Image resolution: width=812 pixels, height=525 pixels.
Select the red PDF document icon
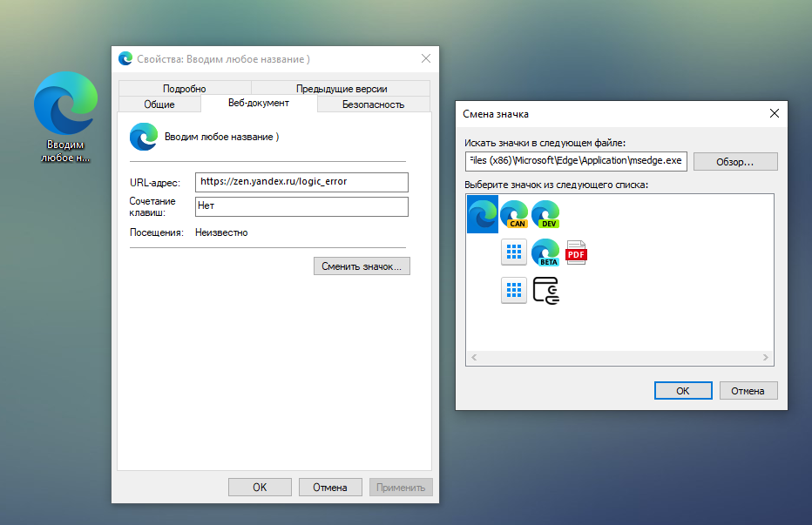577,252
